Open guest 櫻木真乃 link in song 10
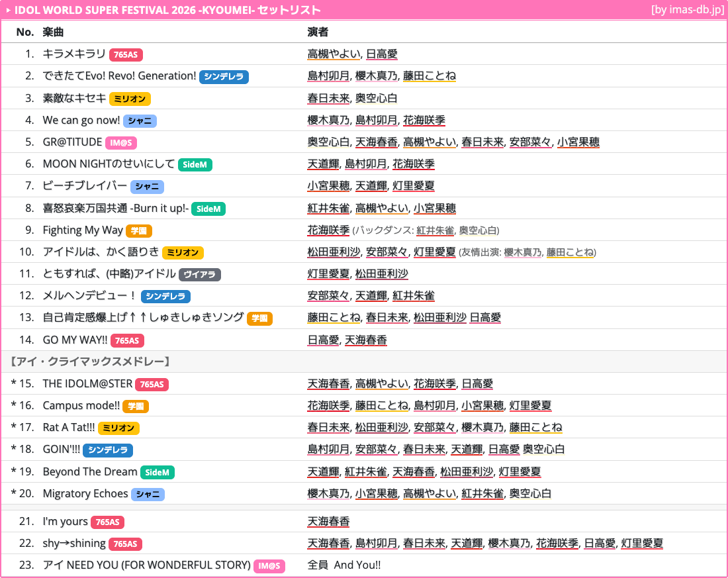Viewport: 728px width, 578px height. pyautogui.click(x=522, y=252)
